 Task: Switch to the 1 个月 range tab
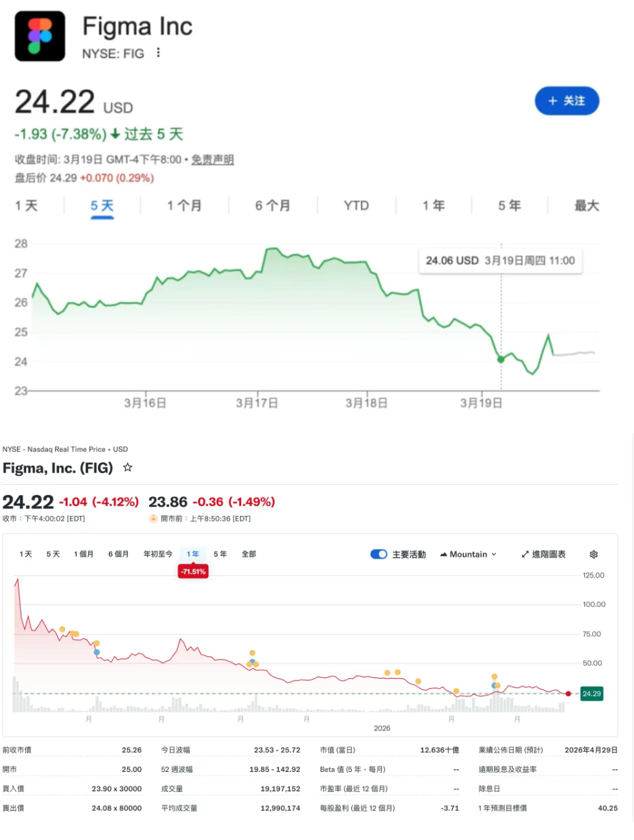pos(184,205)
